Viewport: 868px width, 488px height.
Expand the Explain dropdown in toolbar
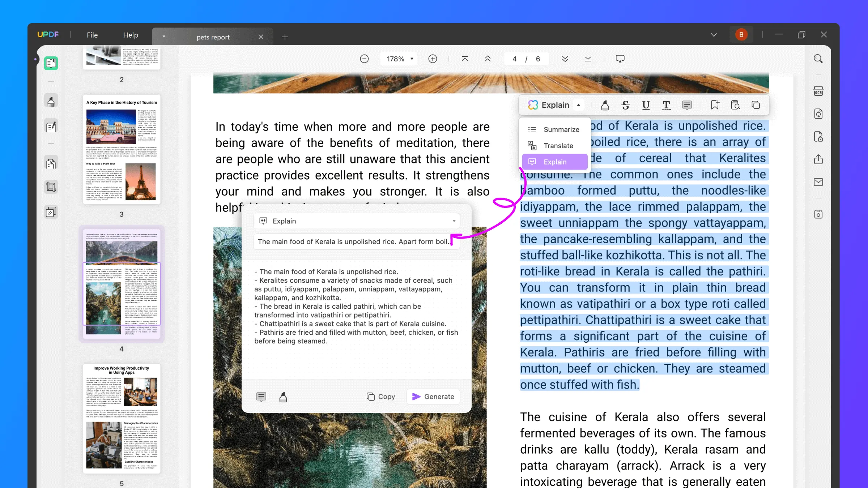(578, 106)
